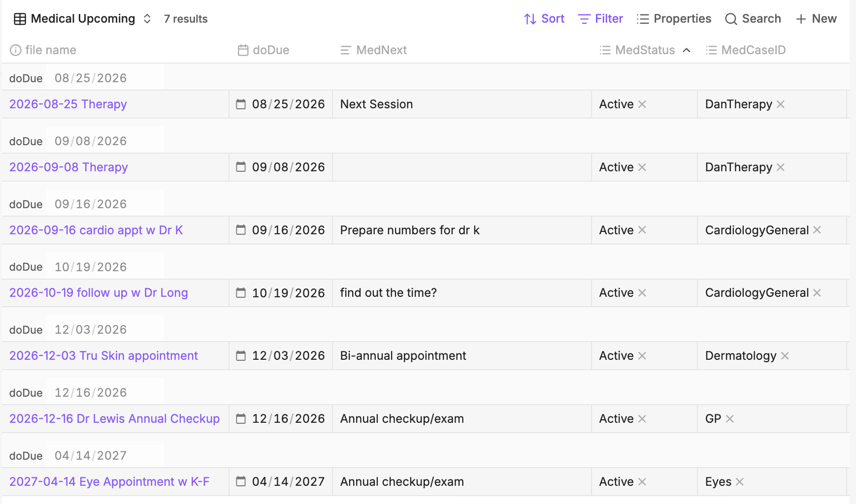The width and height of the screenshot is (856, 504).
Task: Remove CardiologyGeneral tag in 10/19/2026 row
Action: pyautogui.click(x=817, y=293)
